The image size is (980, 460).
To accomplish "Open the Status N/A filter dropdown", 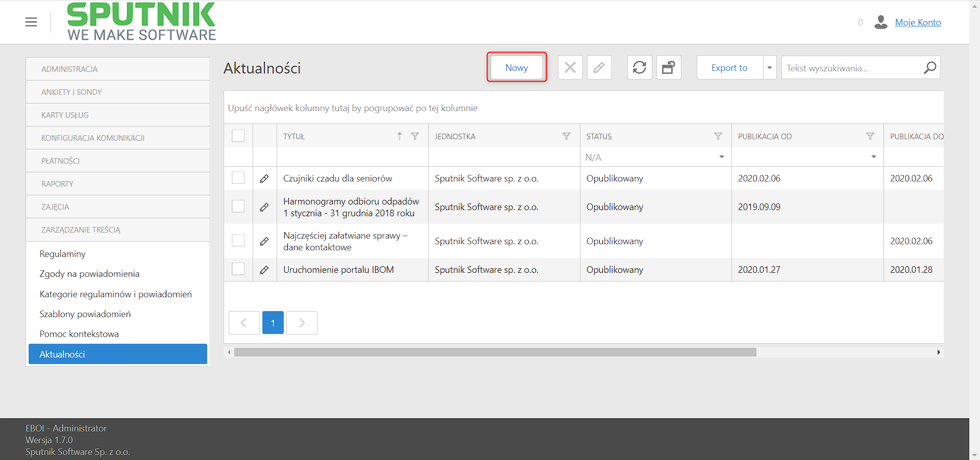I will coord(722,157).
